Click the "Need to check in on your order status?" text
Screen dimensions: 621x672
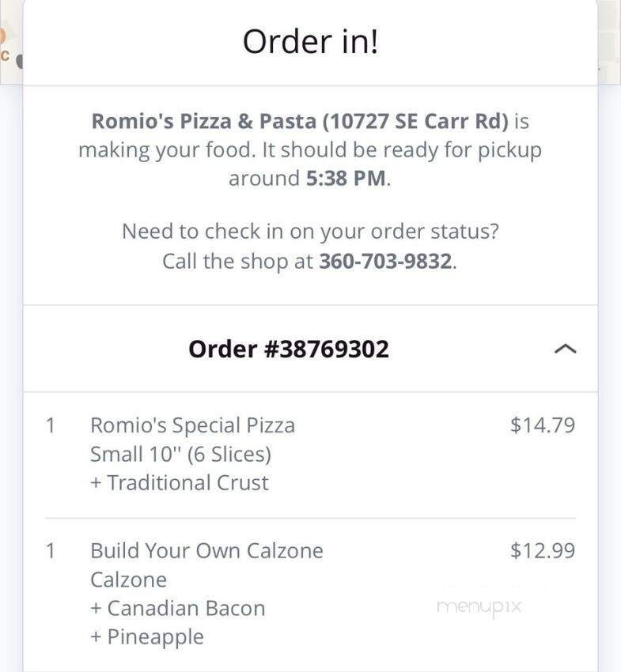point(310,232)
